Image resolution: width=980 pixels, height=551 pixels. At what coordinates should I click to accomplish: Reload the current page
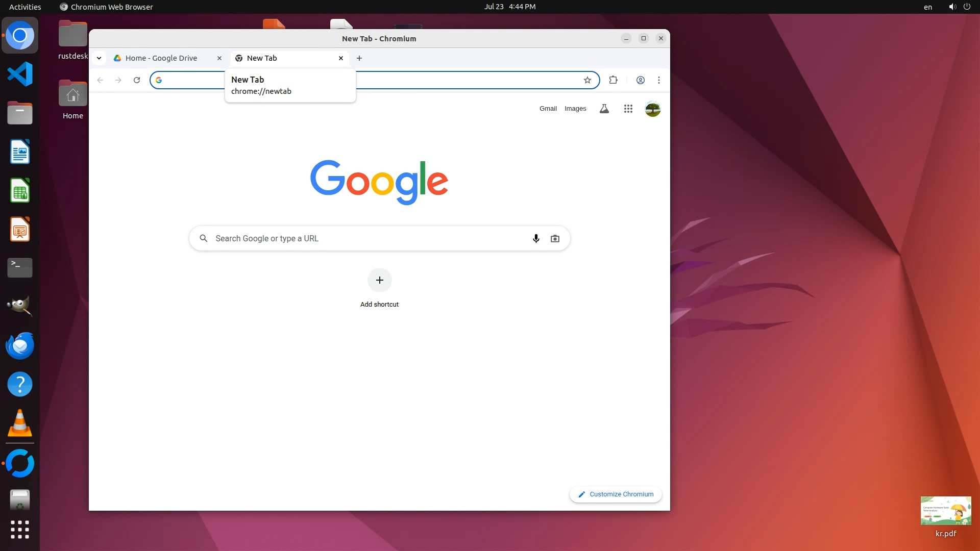point(137,80)
